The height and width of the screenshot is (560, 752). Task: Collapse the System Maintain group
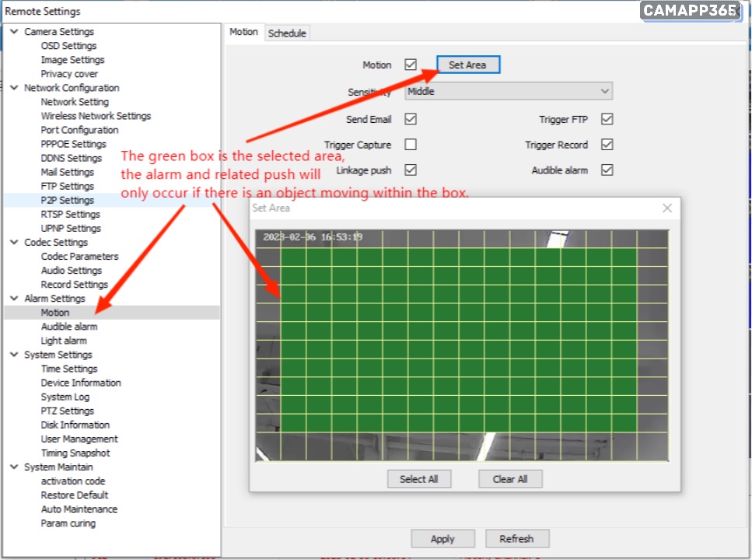click(x=15, y=467)
